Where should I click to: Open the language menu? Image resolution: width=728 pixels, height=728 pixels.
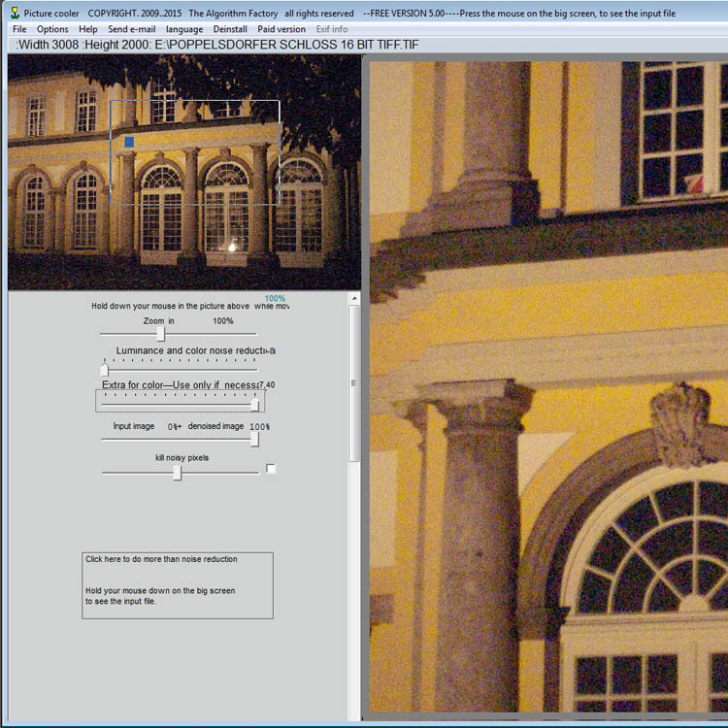pyautogui.click(x=184, y=29)
